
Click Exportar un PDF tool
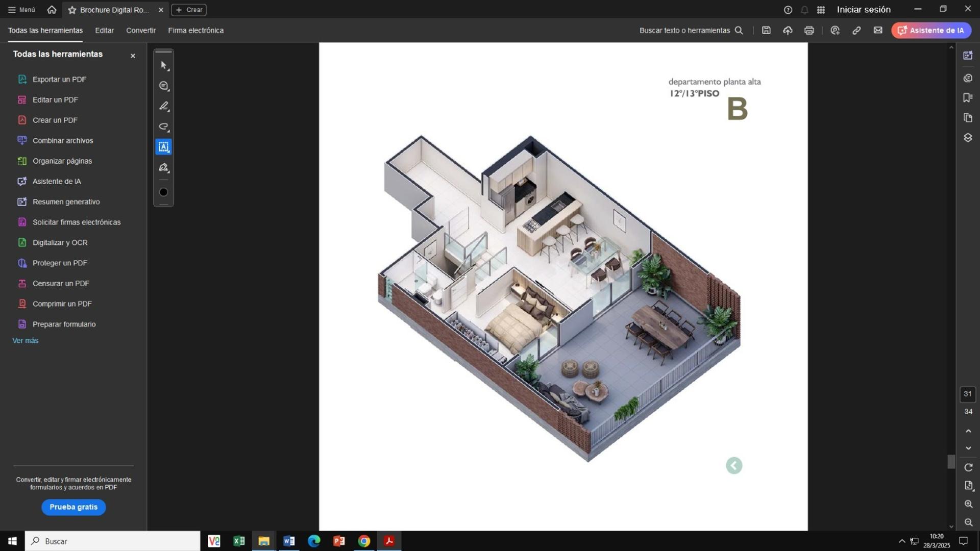(x=59, y=79)
